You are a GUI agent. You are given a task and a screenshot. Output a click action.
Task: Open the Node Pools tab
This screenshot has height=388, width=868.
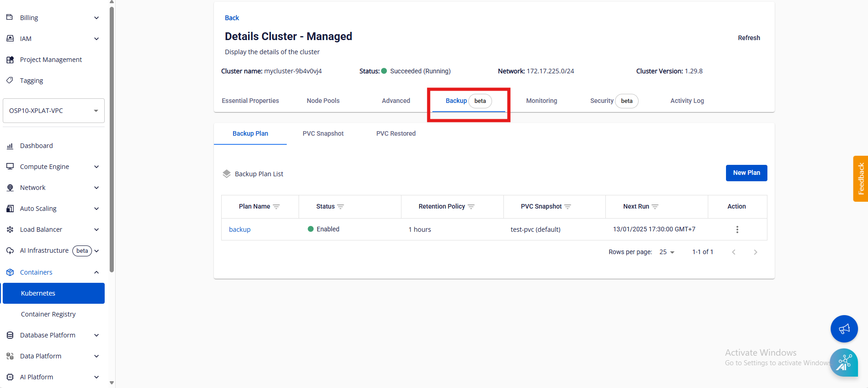click(x=323, y=101)
